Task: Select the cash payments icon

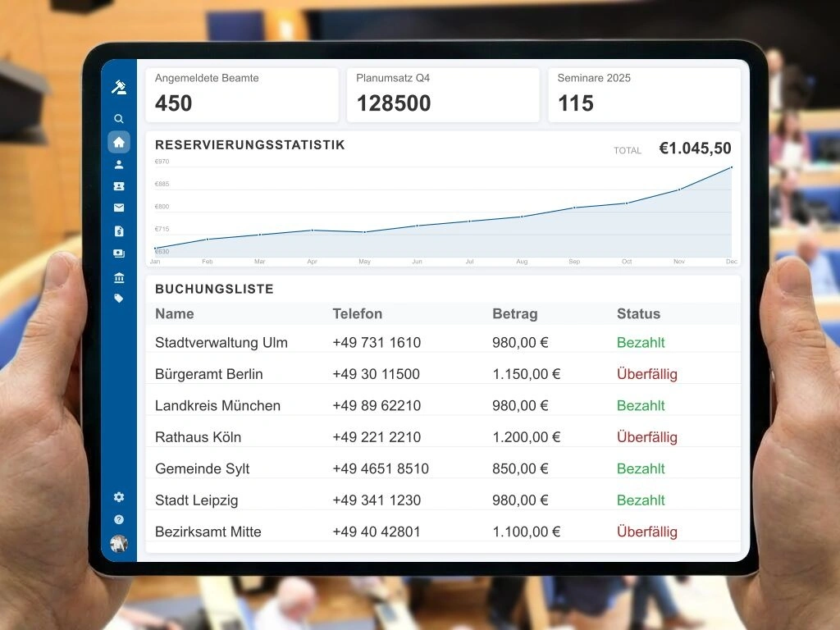Action: pyautogui.click(x=119, y=253)
